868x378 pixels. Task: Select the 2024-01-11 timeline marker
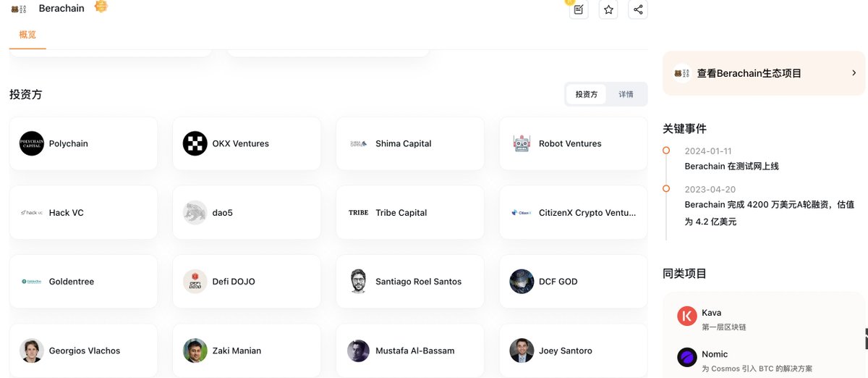coord(666,151)
